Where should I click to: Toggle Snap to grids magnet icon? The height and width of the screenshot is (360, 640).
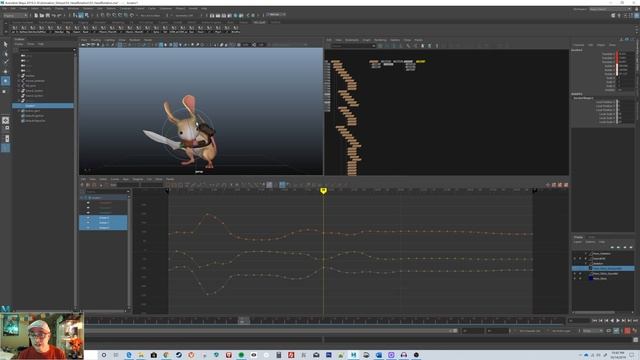[x=103, y=16]
